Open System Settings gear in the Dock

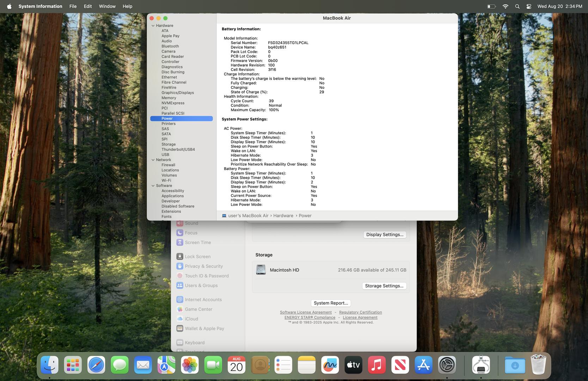coord(447,365)
